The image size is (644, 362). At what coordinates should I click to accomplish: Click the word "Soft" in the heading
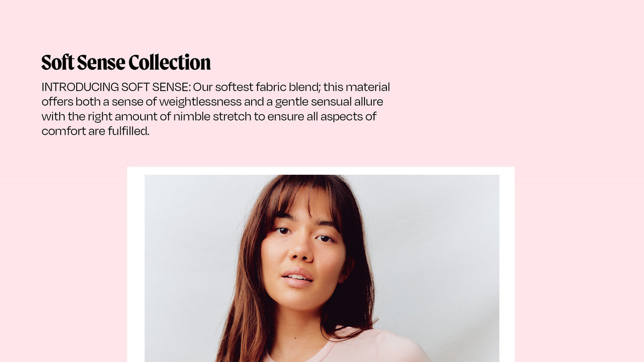(x=57, y=63)
